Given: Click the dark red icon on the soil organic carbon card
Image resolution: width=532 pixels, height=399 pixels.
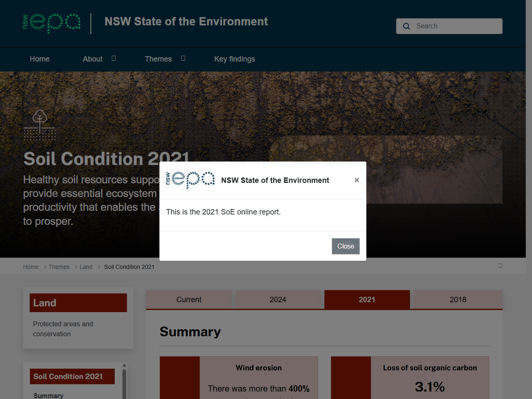Looking at the screenshot, I should click(x=351, y=377).
